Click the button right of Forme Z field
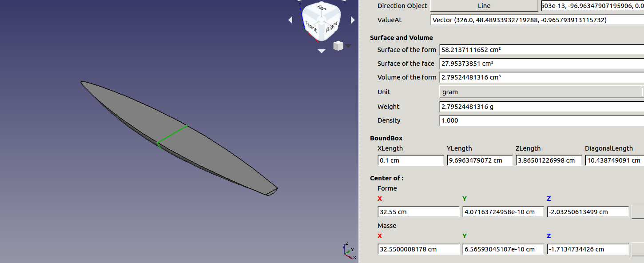 click(x=637, y=212)
